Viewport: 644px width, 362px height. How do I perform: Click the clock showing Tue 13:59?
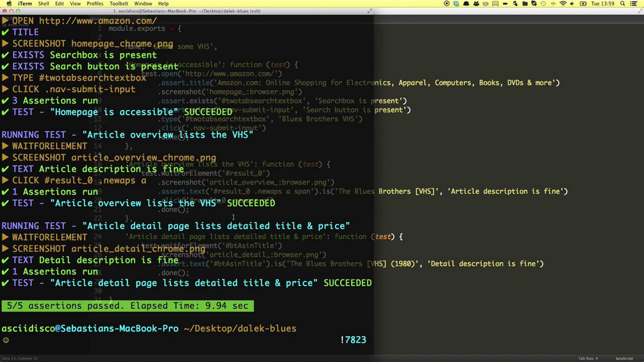603,3
